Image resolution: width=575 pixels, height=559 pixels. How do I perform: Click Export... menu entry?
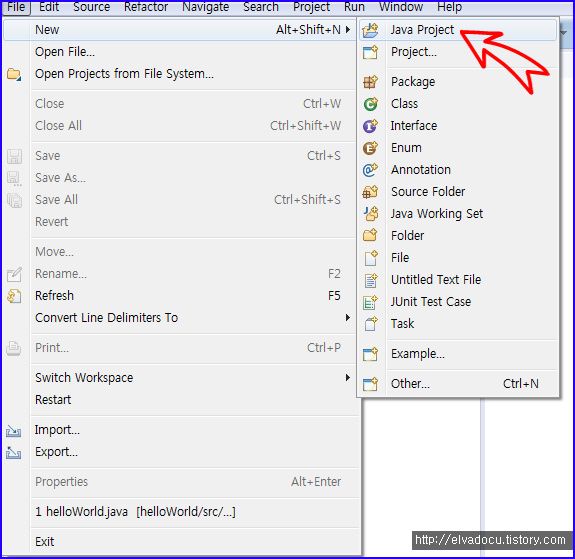[180, 452]
